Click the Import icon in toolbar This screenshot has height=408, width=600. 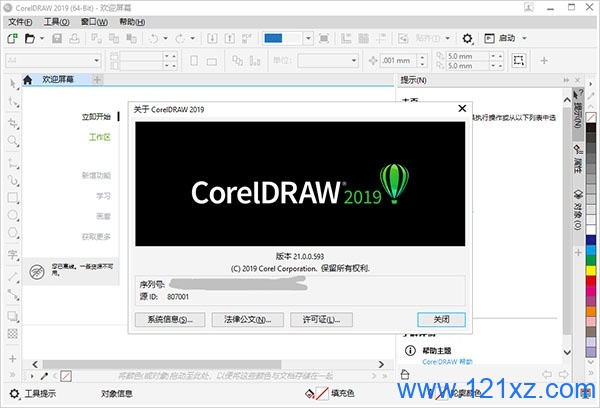click(212, 38)
